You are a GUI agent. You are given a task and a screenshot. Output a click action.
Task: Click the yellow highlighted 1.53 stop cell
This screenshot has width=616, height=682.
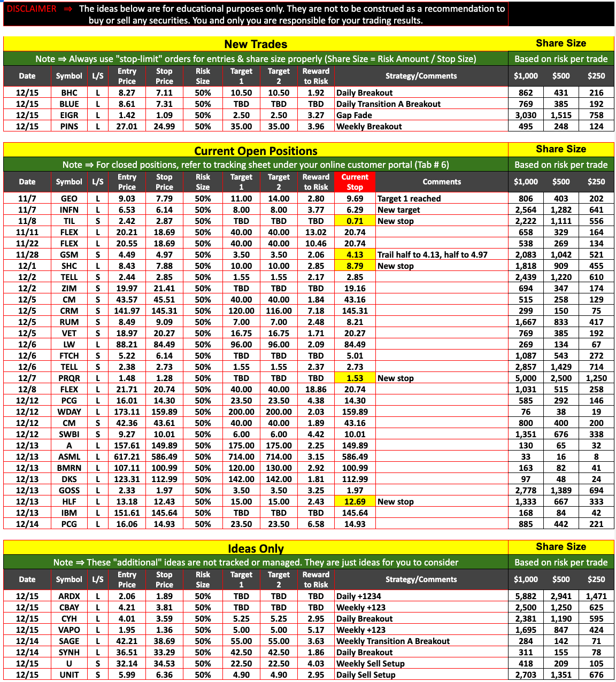click(x=355, y=378)
